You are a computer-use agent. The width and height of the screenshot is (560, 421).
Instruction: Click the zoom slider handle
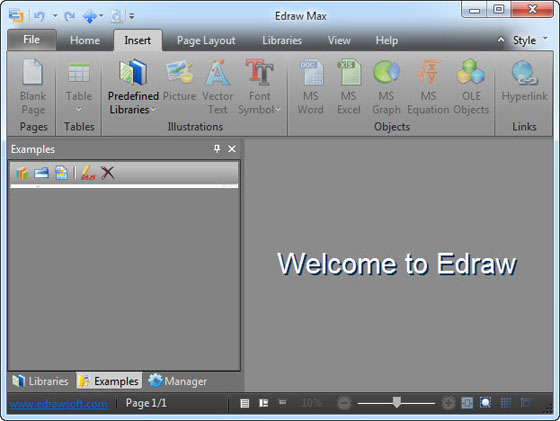[x=396, y=402]
